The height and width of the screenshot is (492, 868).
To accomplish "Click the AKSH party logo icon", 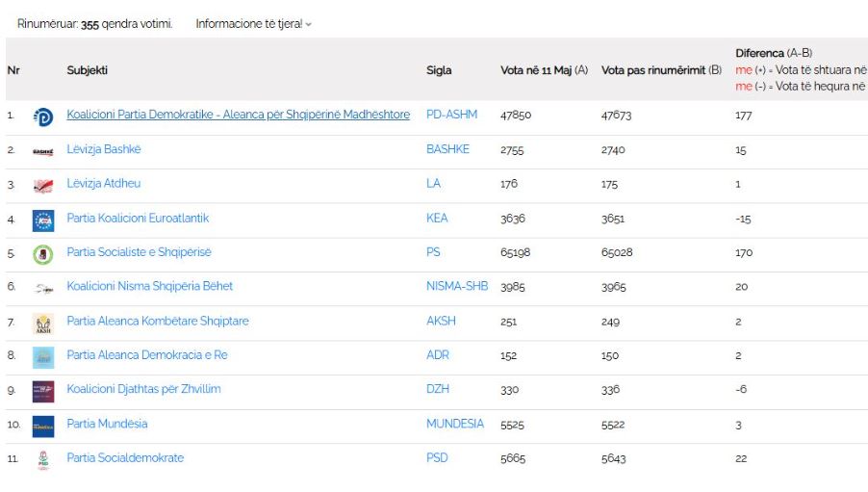I will (x=42, y=324).
